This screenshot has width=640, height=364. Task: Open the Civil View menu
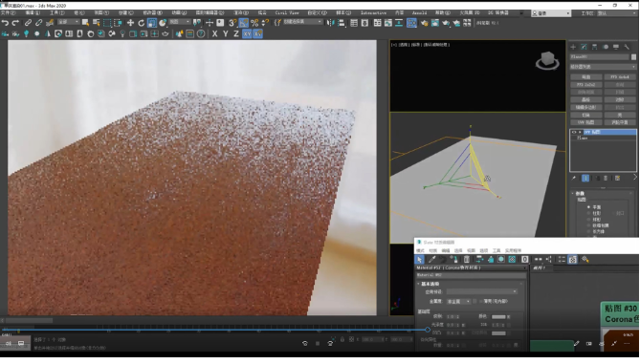287,13
